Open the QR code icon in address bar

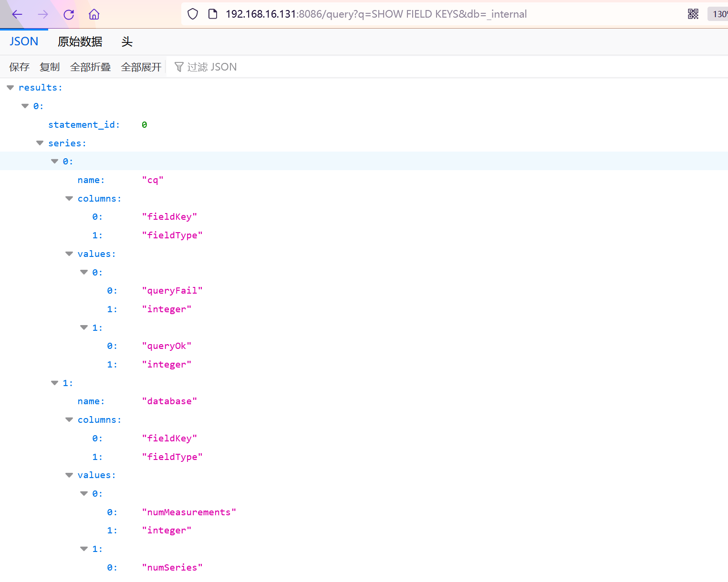[693, 14]
